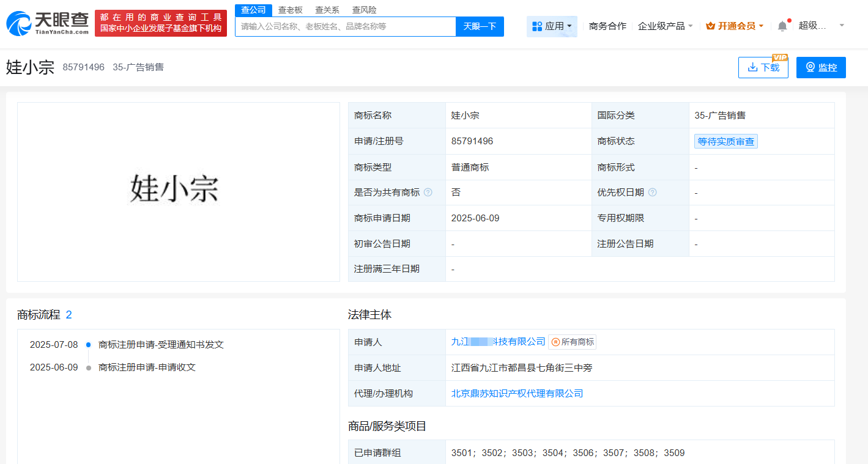Click the ® icon in 所有商标 badge
The width and height of the screenshot is (868, 464).
[555, 342]
